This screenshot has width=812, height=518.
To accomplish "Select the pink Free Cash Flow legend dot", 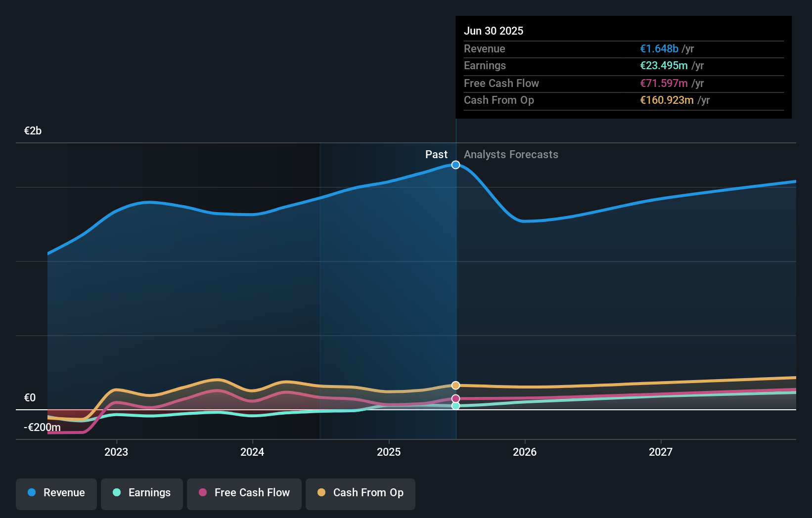I will (203, 493).
